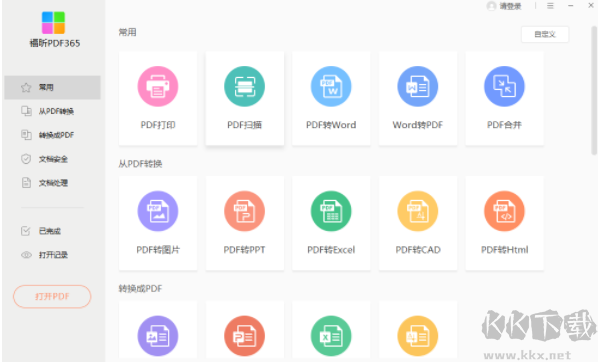This screenshot has width=598, height=362.
Task: Click the user avatar icon
Action: click(491, 6)
